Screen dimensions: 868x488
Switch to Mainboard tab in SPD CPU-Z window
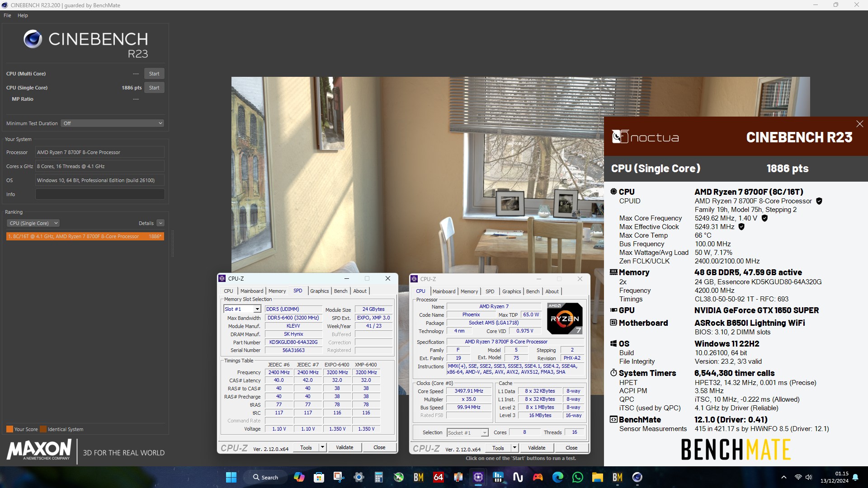(x=251, y=291)
